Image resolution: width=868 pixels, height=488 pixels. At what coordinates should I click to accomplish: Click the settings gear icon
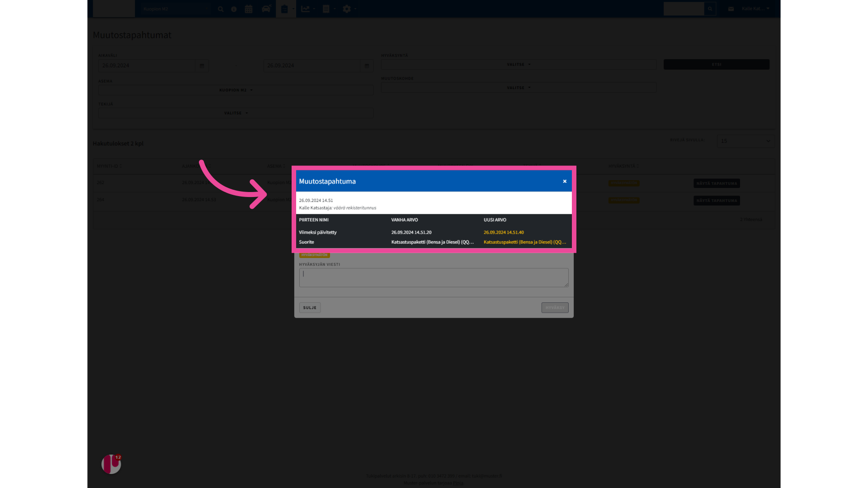(x=347, y=9)
